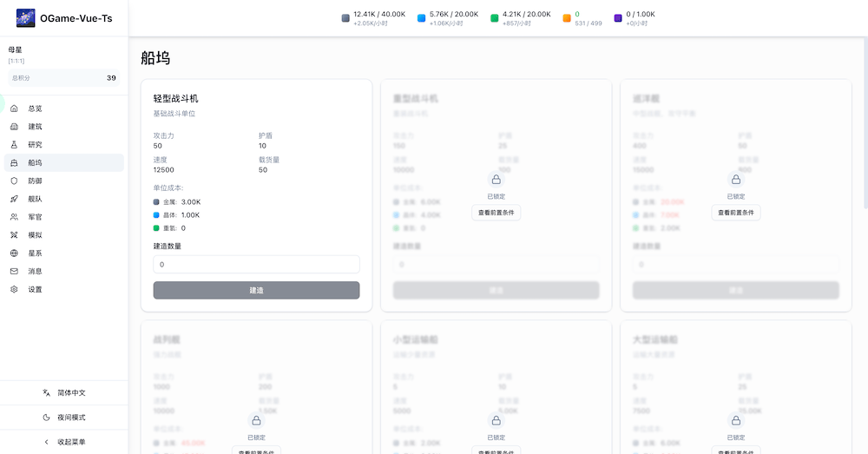Click the 军官 officers icon

tap(14, 217)
